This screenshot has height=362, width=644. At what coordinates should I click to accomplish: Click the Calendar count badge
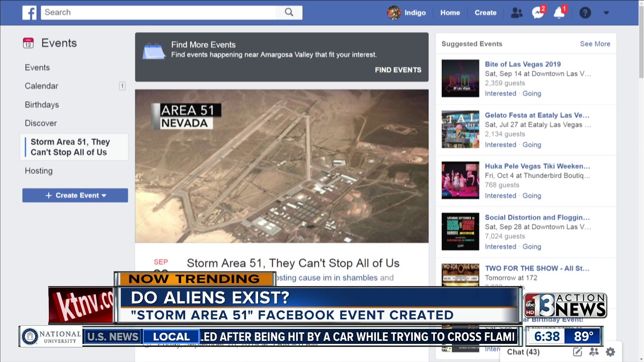[x=122, y=86]
